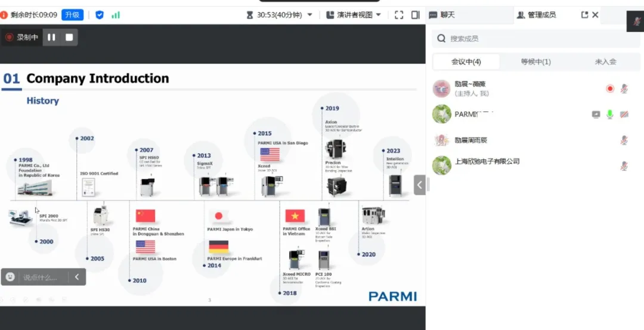Screen dimensions: 644x330
Task: Click the PARMI logo on the slide
Action: pos(392,296)
